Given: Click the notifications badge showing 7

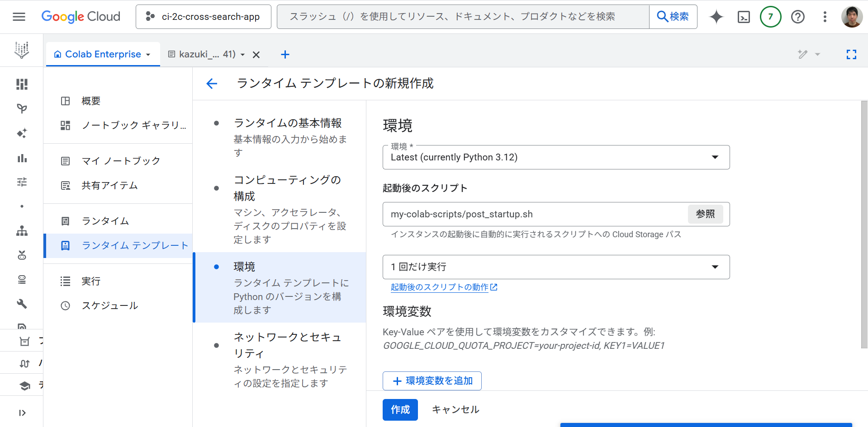Looking at the screenshot, I should 770,17.
